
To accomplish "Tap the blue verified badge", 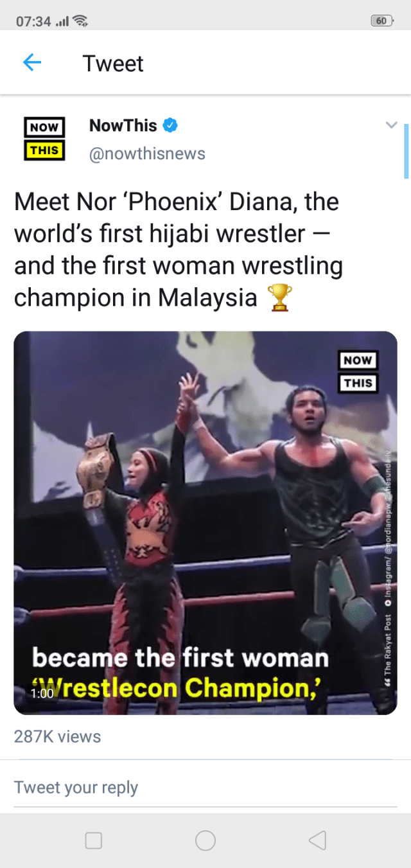I will pyautogui.click(x=170, y=126).
